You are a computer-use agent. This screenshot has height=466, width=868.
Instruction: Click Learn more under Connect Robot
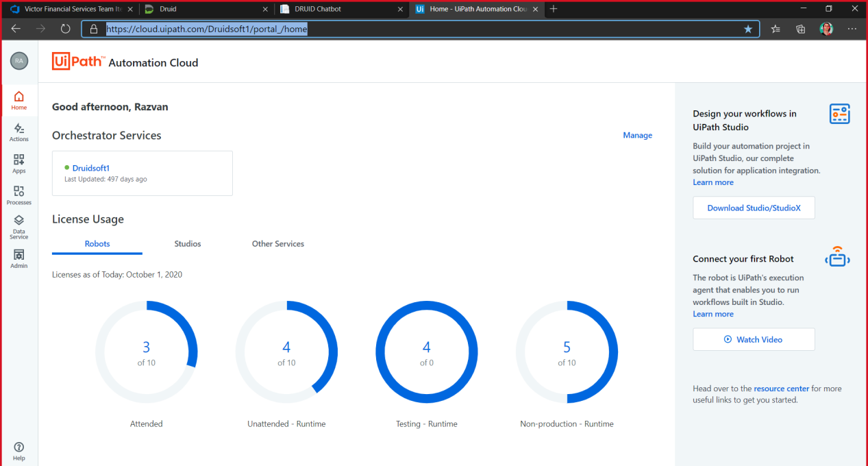[x=713, y=314]
